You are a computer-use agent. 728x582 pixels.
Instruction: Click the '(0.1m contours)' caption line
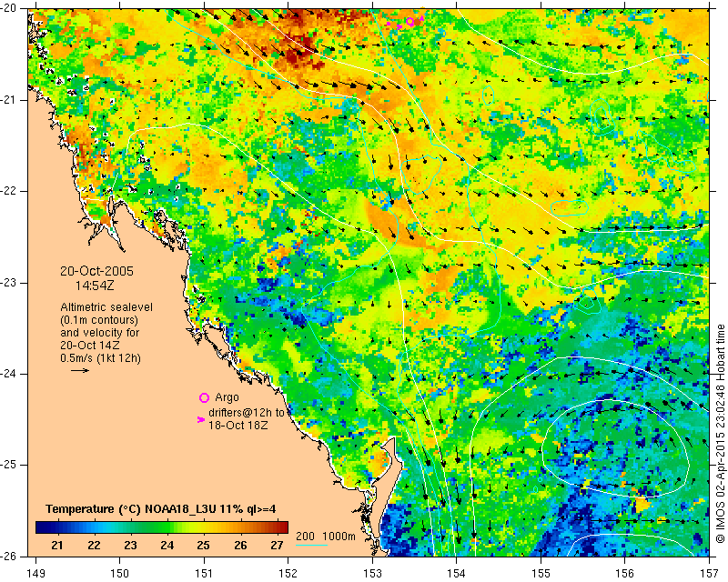(x=99, y=320)
